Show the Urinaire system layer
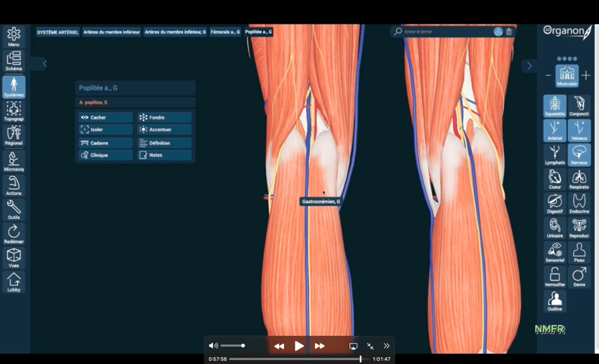 click(x=555, y=228)
